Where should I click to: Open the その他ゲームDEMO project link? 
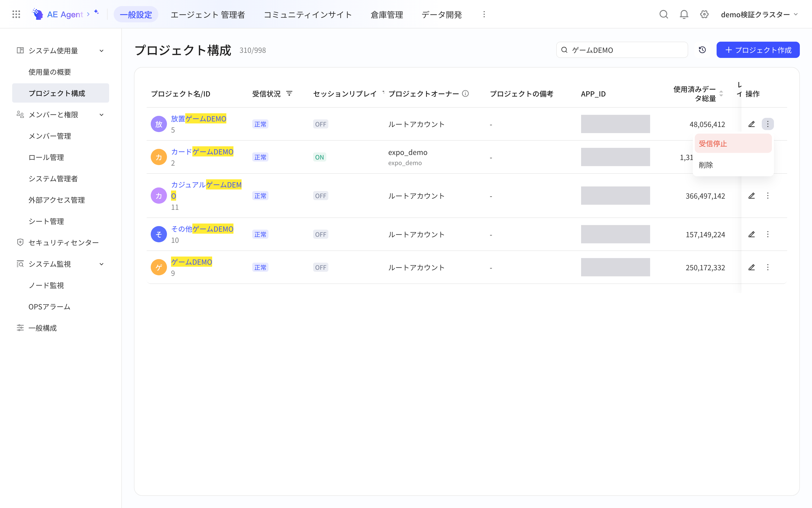[x=202, y=229]
